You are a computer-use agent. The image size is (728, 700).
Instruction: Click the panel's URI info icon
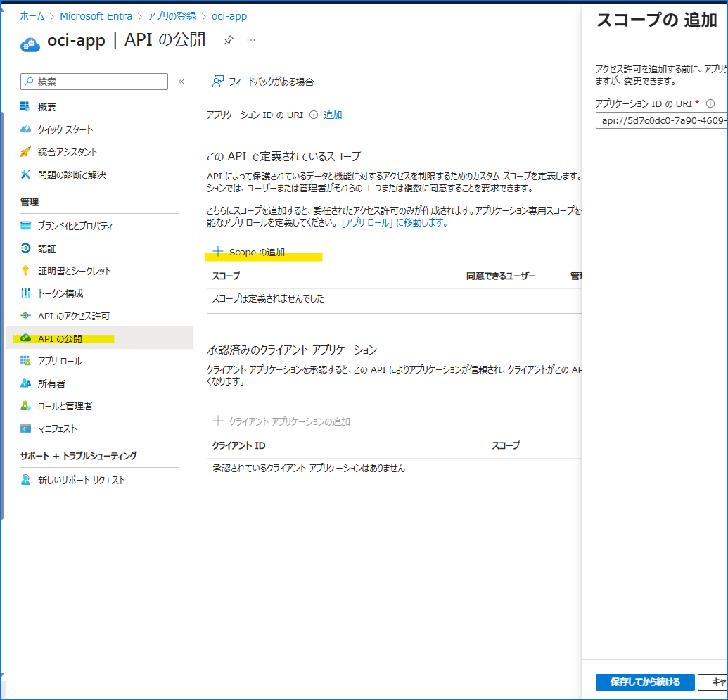pos(710,103)
